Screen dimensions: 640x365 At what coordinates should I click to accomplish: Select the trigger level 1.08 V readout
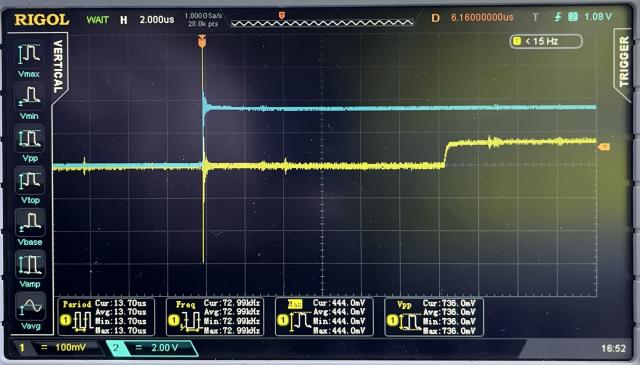coord(598,17)
